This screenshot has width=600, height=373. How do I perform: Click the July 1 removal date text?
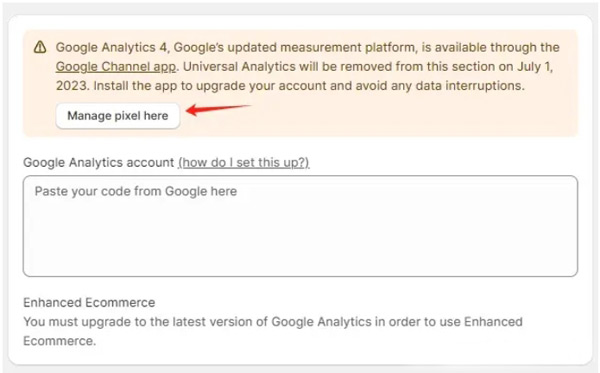535,67
